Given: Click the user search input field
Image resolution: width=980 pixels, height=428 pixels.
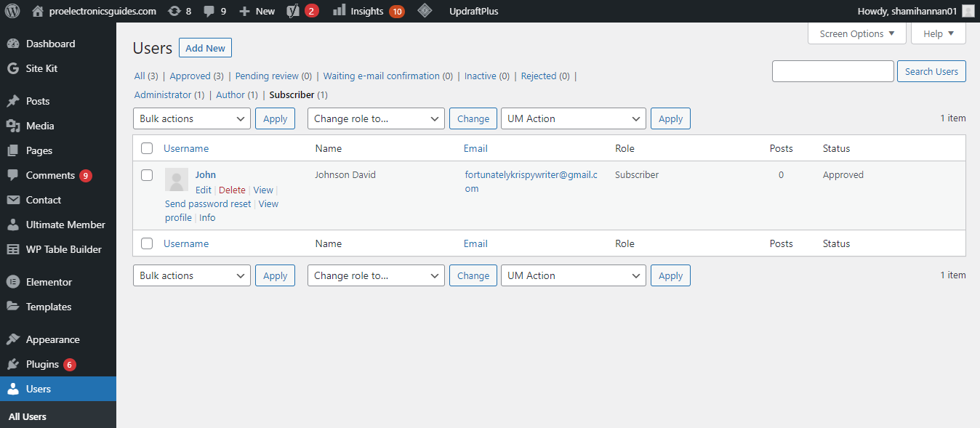Looking at the screenshot, I should coord(832,71).
